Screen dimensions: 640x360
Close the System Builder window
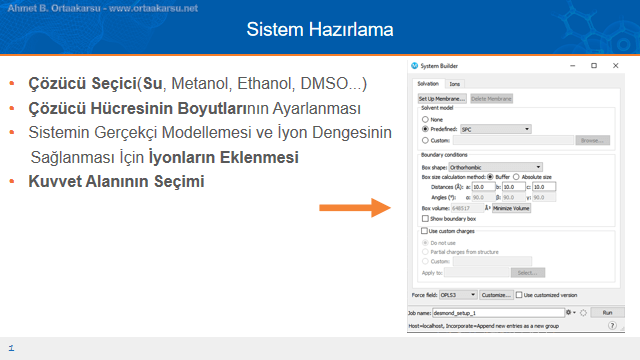point(616,66)
